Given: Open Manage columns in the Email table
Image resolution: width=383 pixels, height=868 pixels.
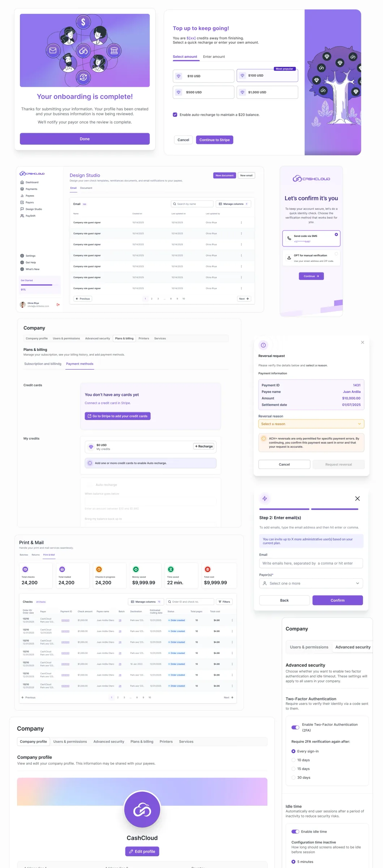Looking at the screenshot, I should click(x=233, y=204).
